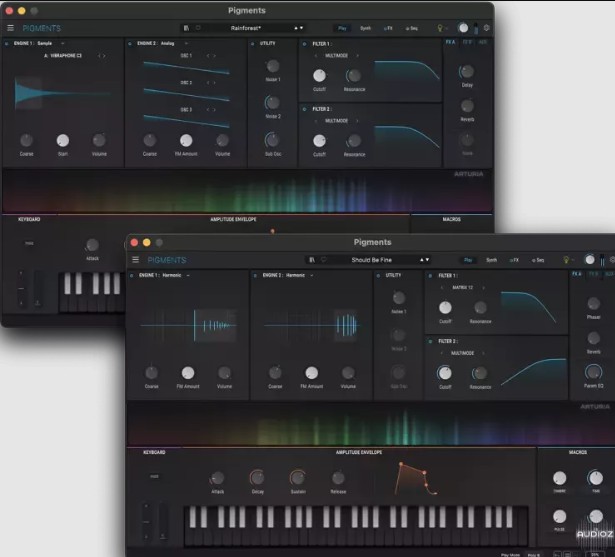Next filter type arrow in Rainforest Filter 2
615x557 pixels.
[357, 121]
